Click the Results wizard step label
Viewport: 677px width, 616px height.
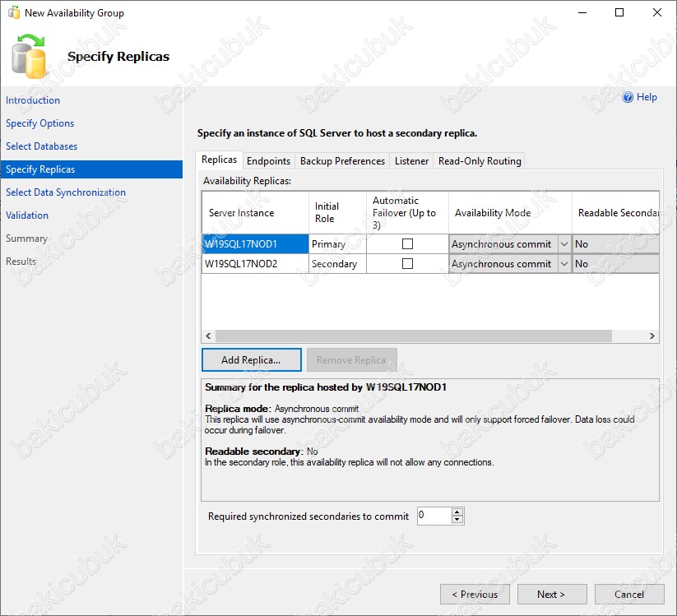click(21, 262)
